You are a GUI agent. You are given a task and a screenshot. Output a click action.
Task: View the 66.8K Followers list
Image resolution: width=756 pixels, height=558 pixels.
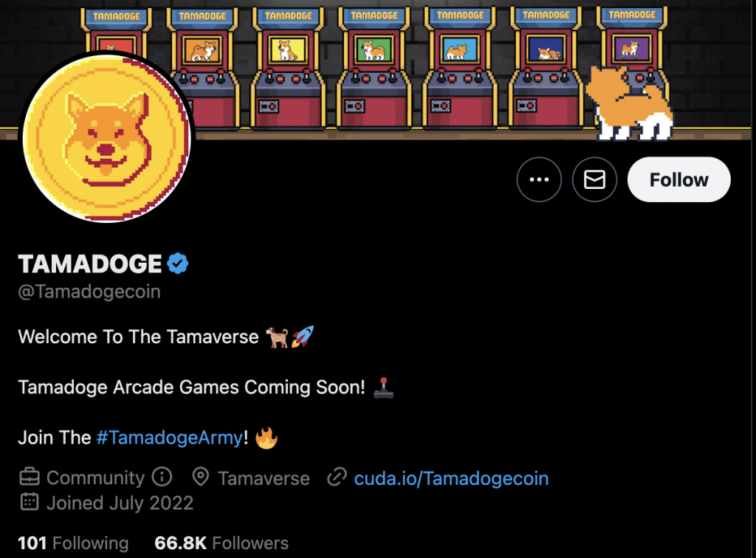click(221, 543)
